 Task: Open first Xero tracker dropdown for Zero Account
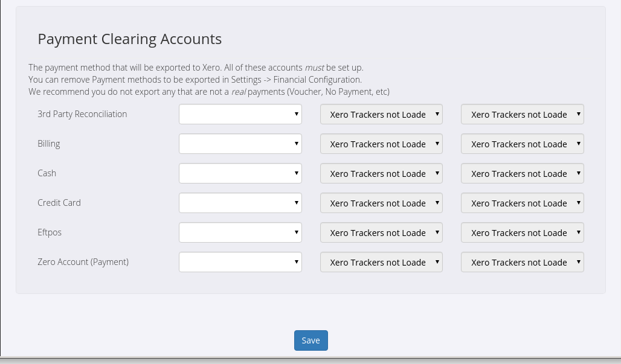click(381, 262)
